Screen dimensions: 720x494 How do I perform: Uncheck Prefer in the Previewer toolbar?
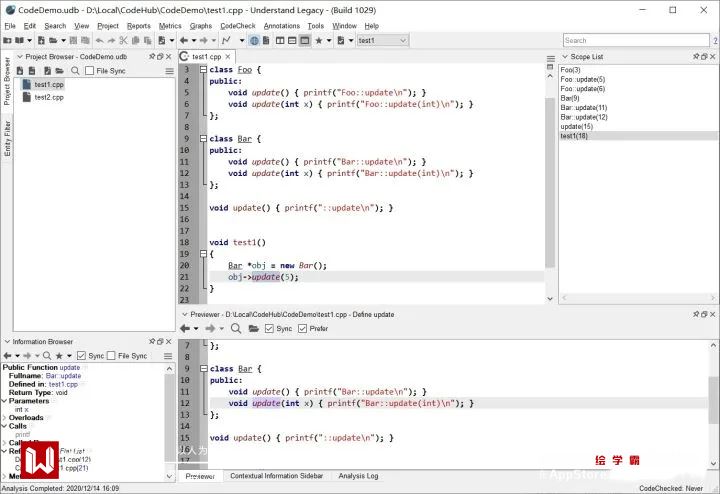303,328
